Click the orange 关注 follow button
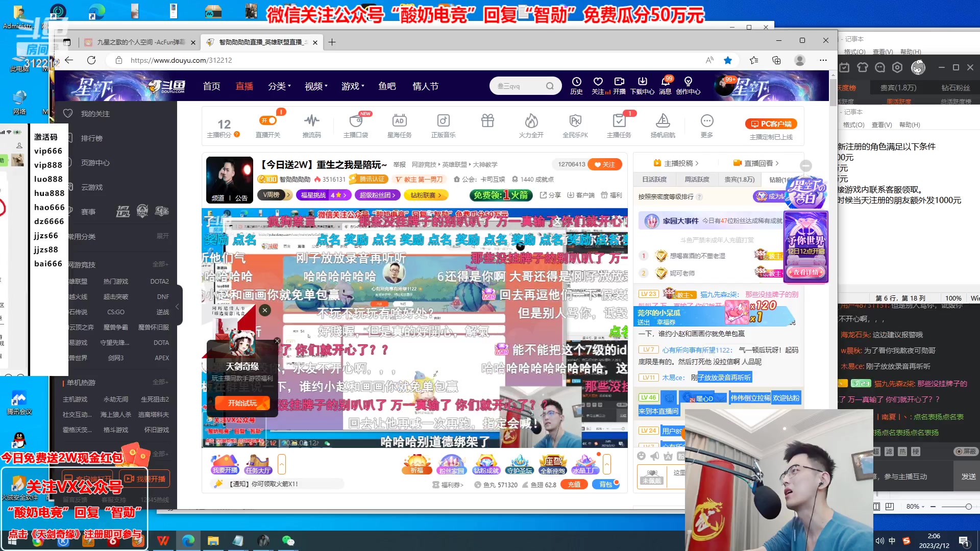The height and width of the screenshot is (551, 980). (605, 164)
